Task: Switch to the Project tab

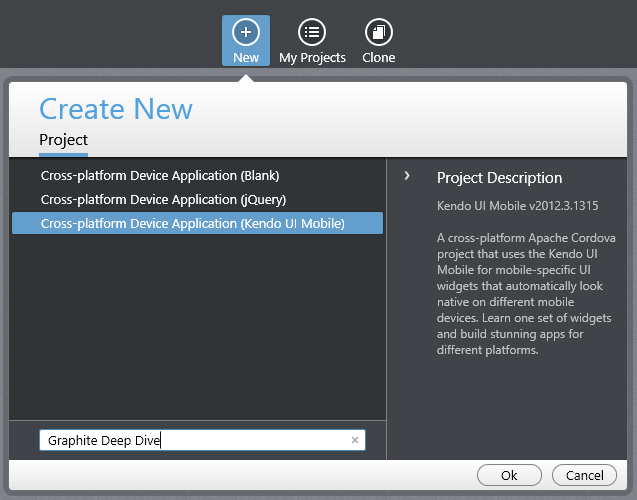Action: [63, 140]
